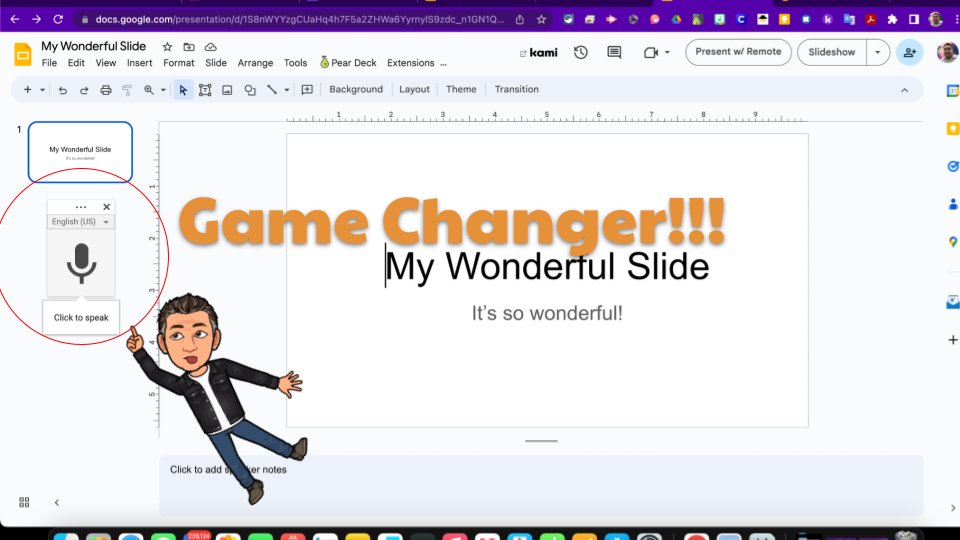This screenshot has width=960, height=540.
Task: Open the Theme panel
Action: (461, 89)
